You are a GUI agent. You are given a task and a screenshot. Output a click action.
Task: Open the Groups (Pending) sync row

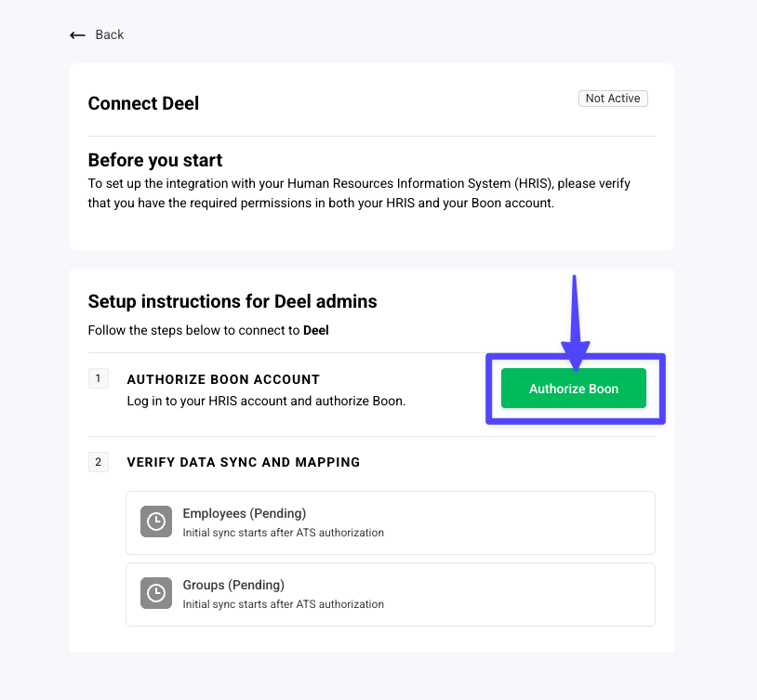(x=391, y=594)
